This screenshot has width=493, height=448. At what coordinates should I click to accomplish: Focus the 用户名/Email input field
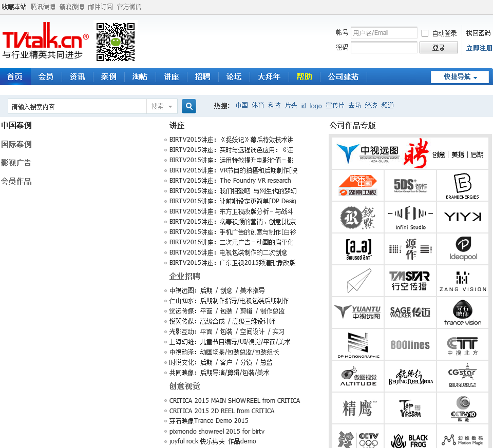tap(384, 33)
